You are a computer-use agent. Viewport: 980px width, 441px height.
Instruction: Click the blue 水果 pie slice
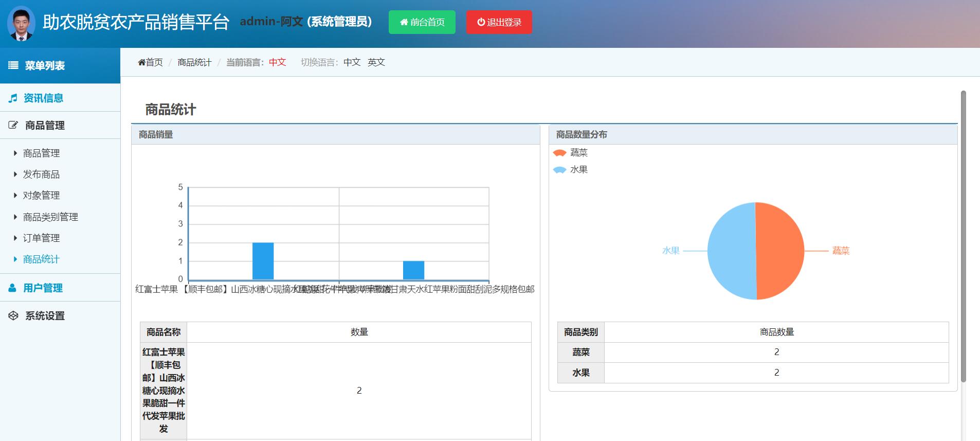[731, 251]
